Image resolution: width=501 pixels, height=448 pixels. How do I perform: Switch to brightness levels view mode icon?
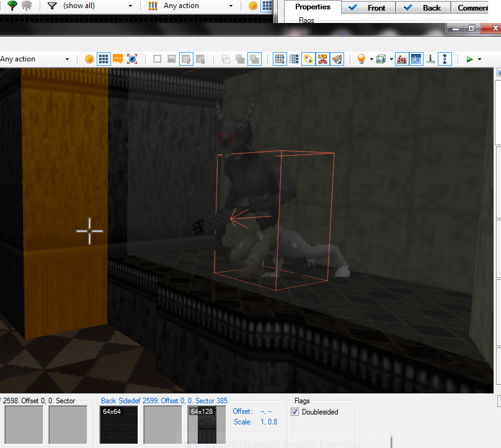coord(172,59)
